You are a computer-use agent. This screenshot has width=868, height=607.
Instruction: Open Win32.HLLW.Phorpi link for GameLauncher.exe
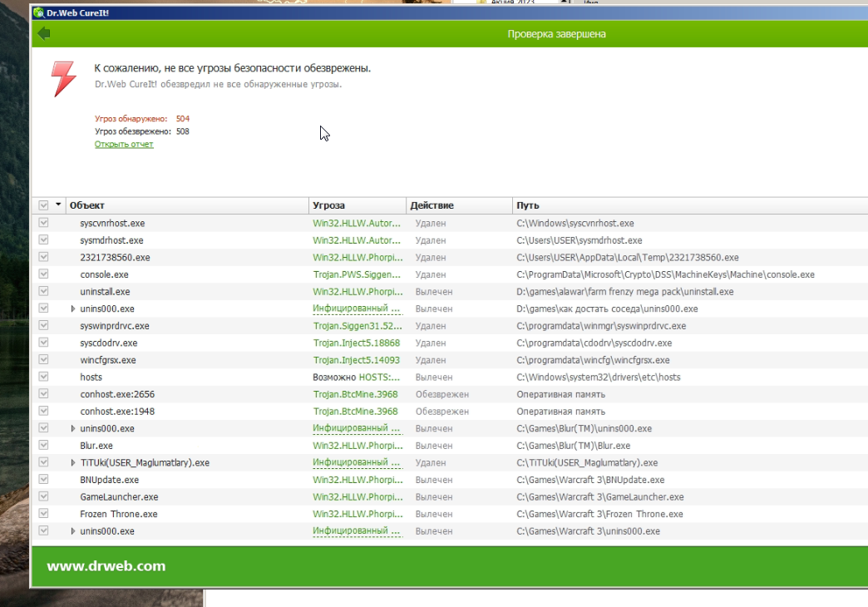point(358,496)
